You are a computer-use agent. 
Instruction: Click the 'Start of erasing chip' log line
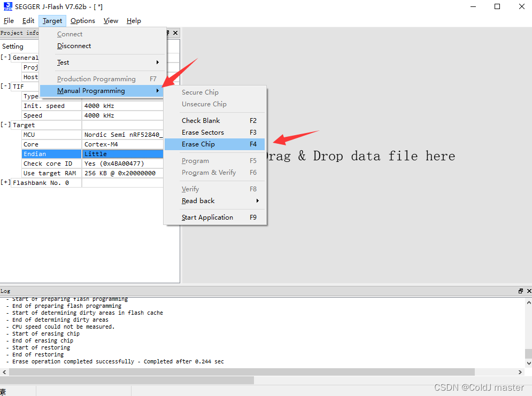(x=43, y=333)
